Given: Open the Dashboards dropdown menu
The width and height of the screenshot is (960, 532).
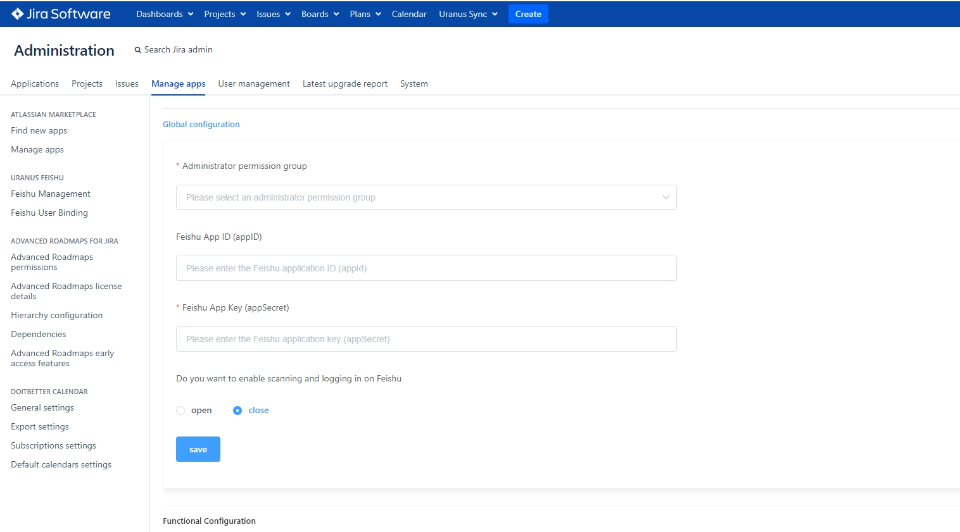Looking at the screenshot, I should 164,14.
